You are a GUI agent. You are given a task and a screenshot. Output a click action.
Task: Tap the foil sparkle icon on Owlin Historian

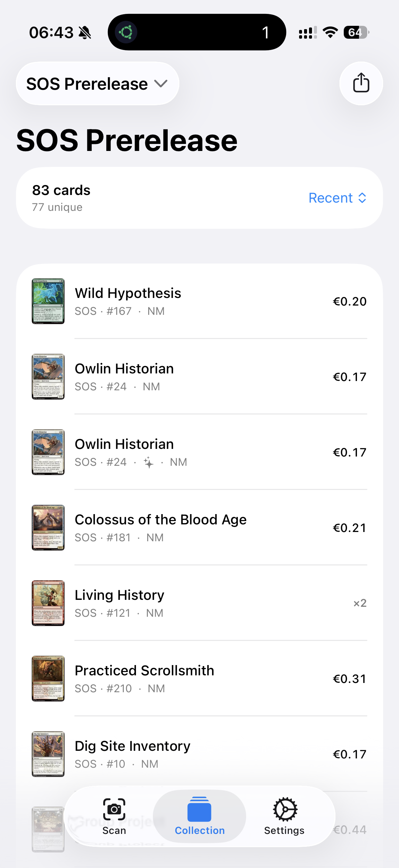149,462
